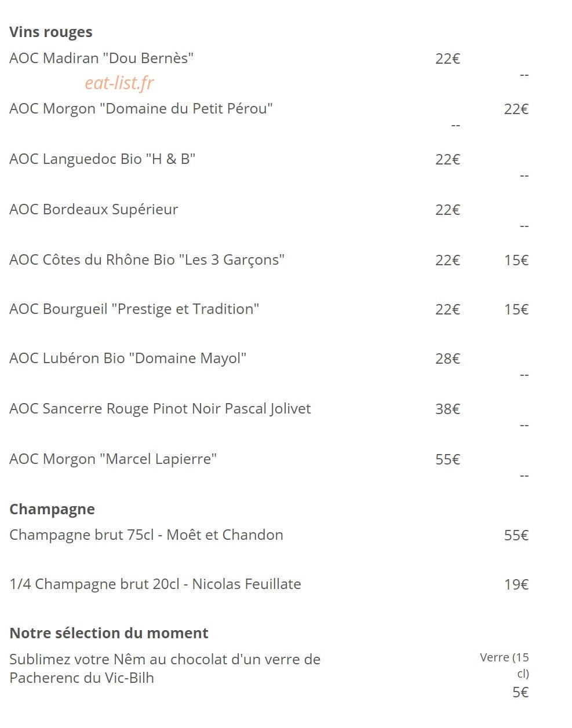Image resolution: width=572 pixels, height=728 pixels.
Task: Select the 28€ Lubéron Bio price
Action: click(x=448, y=359)
